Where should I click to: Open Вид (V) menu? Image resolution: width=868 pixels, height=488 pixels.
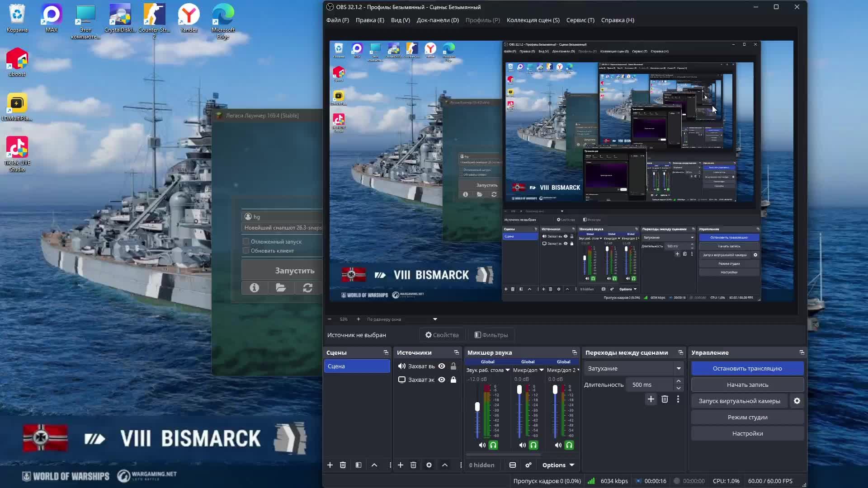[x=401, y=20]
